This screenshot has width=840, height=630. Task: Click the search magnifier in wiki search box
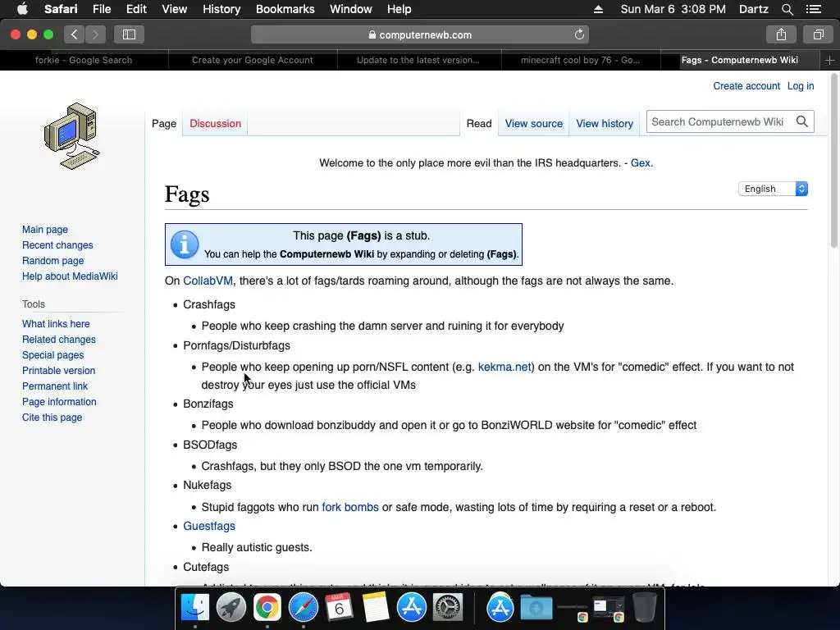click(x=802, y=121)
